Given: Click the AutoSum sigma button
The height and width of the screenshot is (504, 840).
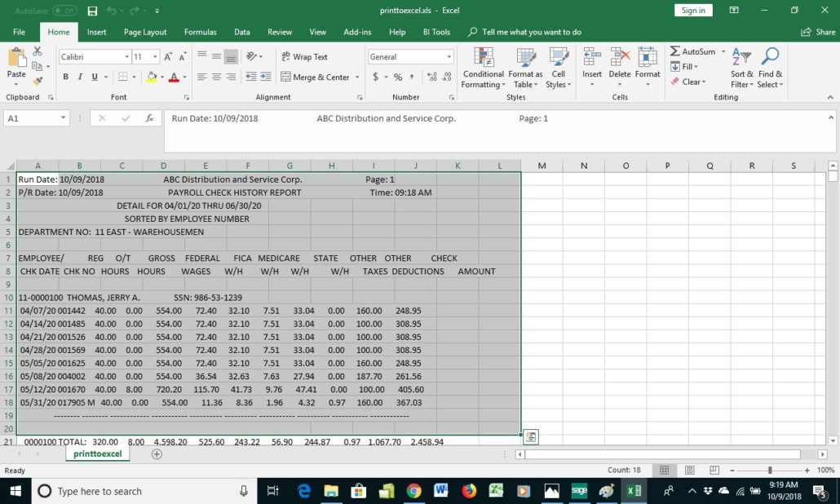Looking at the screenshot, I should coord(692,51).
